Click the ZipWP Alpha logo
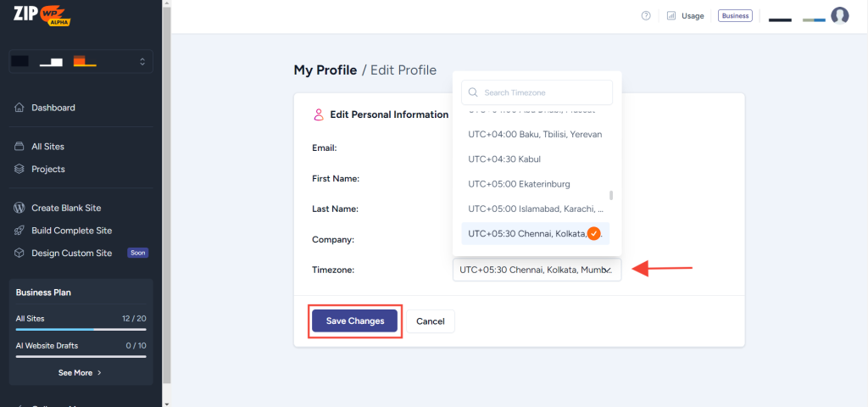The width and height of the screenshot is (868, 407). pyautogui.click(x=42, y=14)
